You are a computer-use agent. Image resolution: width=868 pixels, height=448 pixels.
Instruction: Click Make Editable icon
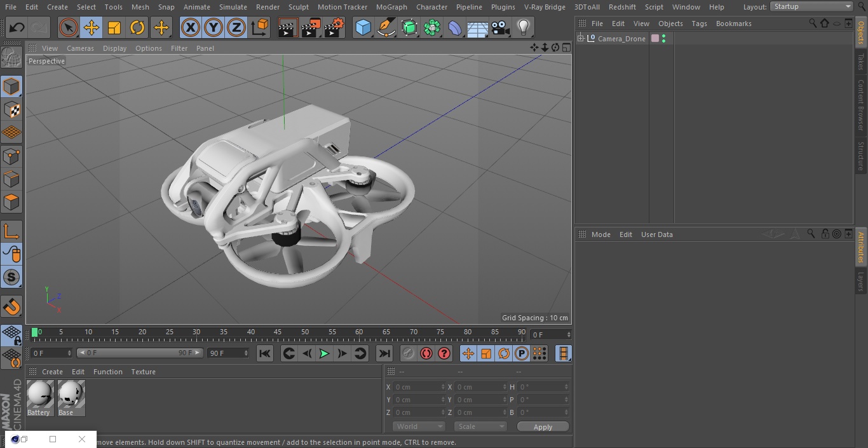[11, 58]
